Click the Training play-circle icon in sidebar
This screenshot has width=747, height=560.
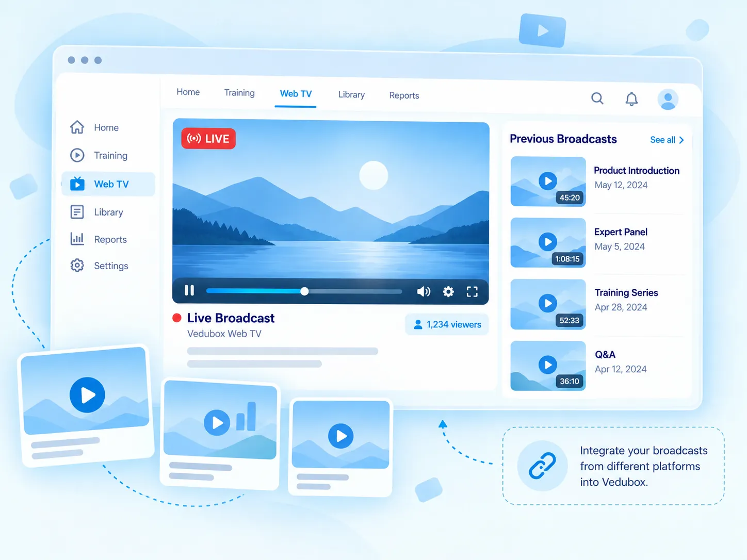click(x=77, y=155)
